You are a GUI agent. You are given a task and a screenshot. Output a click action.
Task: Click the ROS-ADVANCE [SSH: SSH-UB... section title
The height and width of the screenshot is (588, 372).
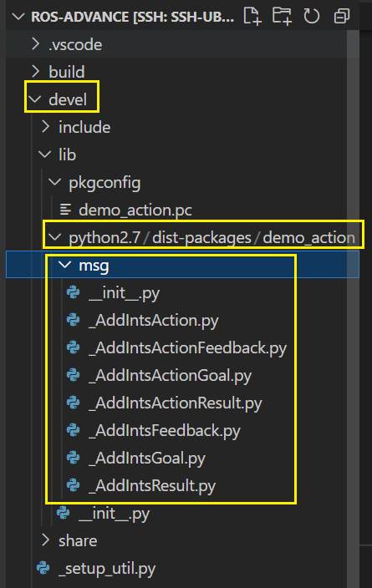tap(133, 17)
